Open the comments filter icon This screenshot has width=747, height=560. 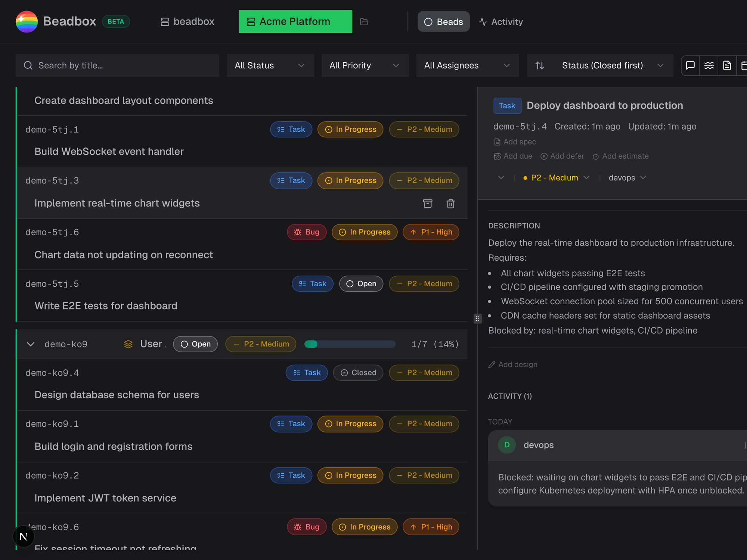pos(690,65)
